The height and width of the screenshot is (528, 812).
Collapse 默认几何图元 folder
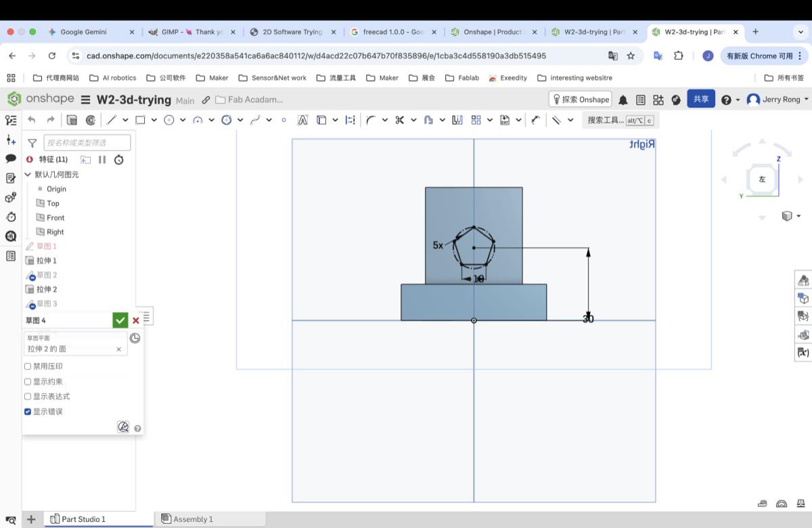click(28, 175)
